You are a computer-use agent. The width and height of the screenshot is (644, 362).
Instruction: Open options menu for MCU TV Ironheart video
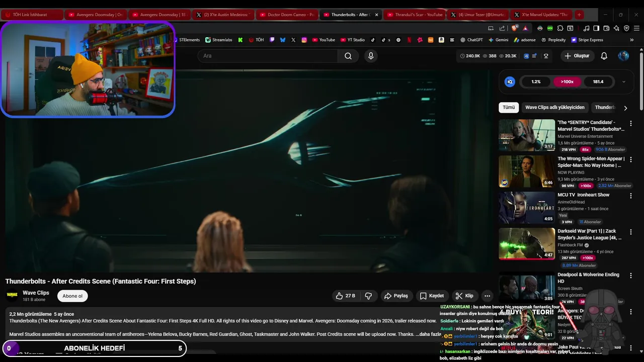point(631,196)
